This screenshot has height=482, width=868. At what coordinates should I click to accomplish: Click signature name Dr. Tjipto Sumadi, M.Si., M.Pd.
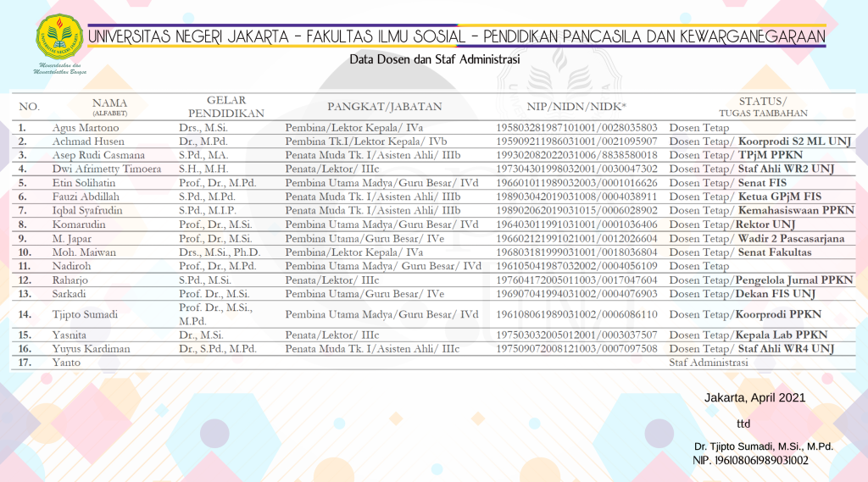pos(764,446)
